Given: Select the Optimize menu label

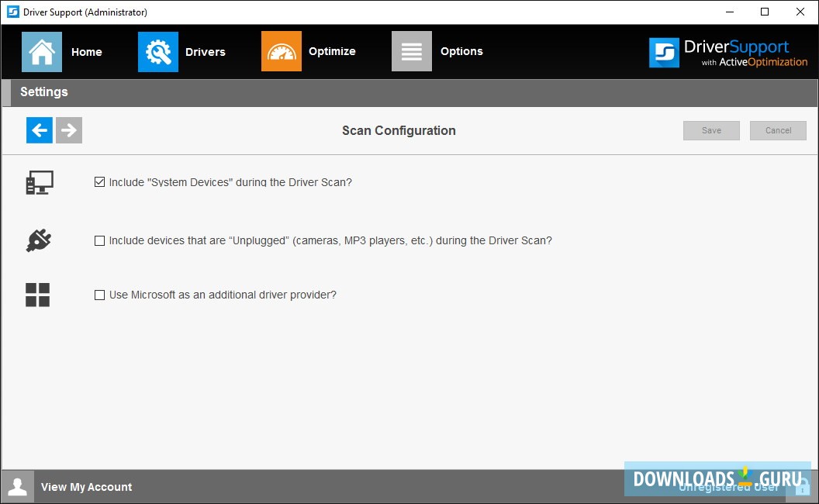Looking at the screenshot, I should 332,51.
